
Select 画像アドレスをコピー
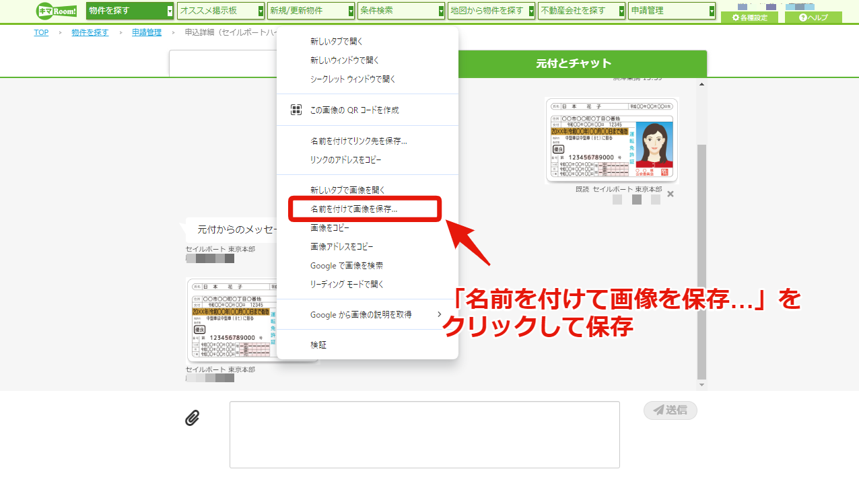point(368,247)
